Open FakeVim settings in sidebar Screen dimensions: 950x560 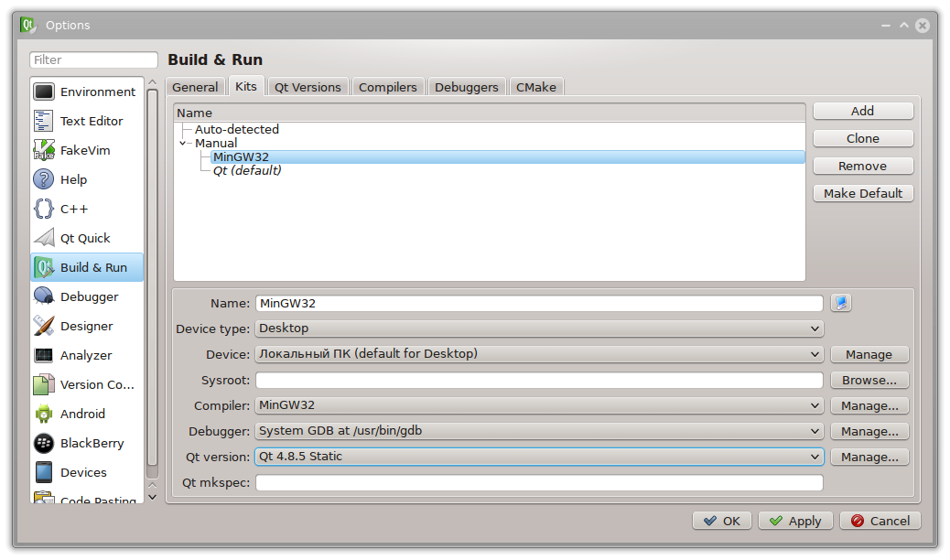coord(86,150)
